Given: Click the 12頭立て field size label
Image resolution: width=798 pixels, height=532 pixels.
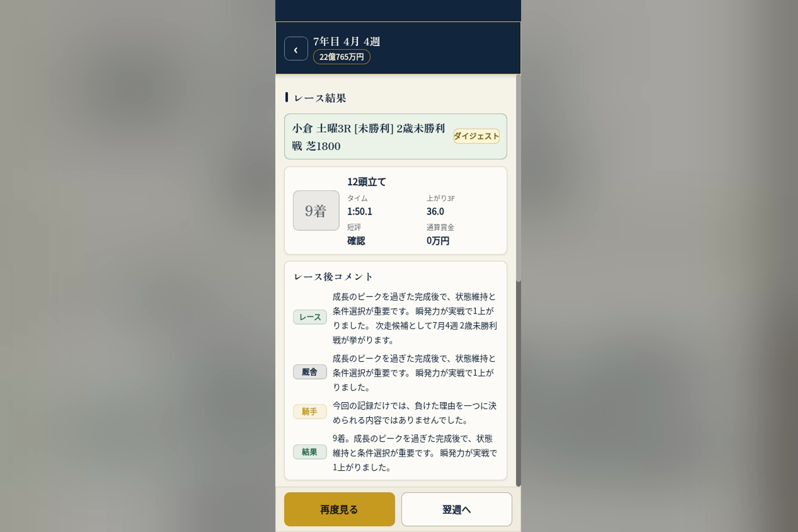Looking at the screenshot, I should pyautogui.click(x=367, y=182).
